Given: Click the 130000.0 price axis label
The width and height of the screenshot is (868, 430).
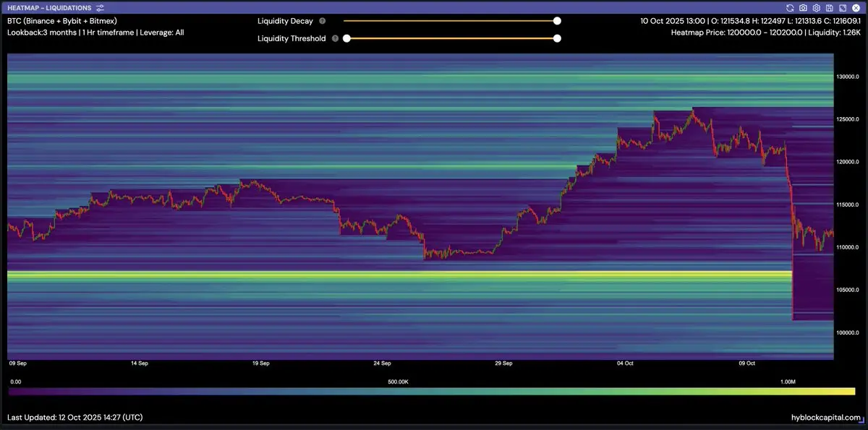Looking at the screenshot, I should 848,77.
